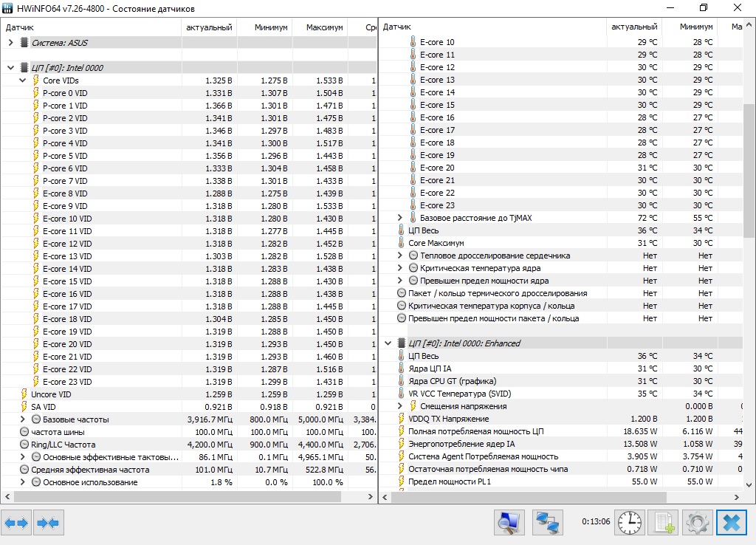This screenshot has width=756, height=545.
Task: Click the chip icon of Система: ASUS
Action: (24, 42)
